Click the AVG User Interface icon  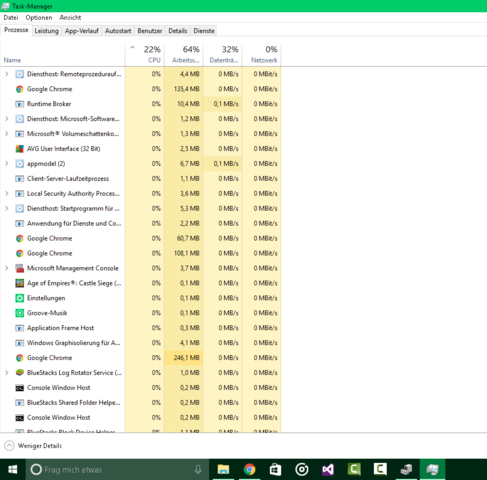coord(20,149)
